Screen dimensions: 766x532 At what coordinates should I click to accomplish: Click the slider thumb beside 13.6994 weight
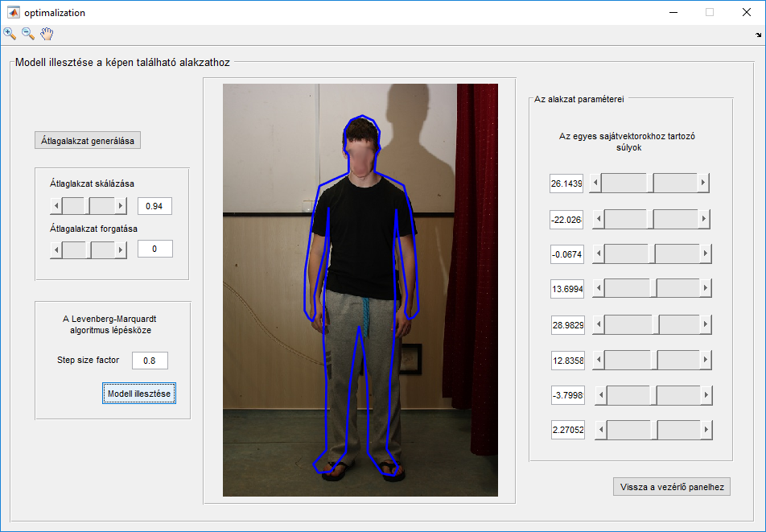pyautogui.click(x=652, y=287)
